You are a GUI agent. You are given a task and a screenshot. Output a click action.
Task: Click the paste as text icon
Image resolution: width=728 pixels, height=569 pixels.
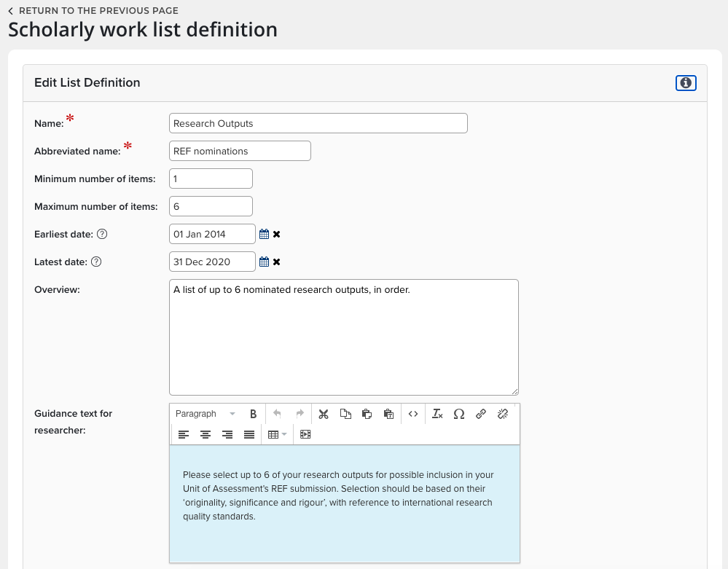[388, 414]
